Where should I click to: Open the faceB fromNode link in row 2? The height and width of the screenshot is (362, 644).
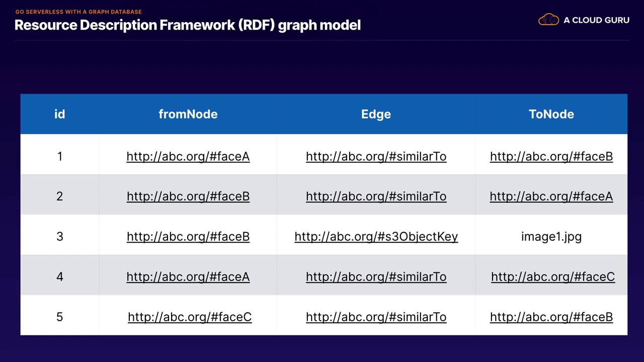coord(188,197)
